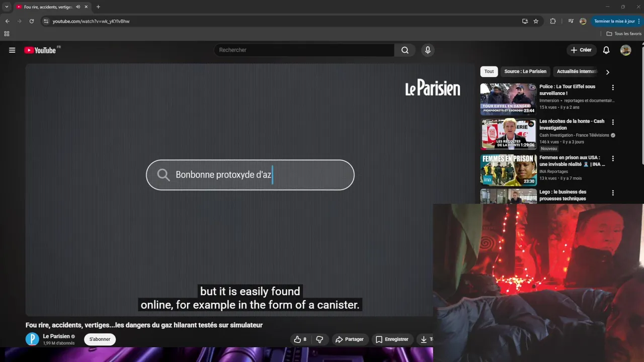Viewport: 644px width, 362px height.
Task: Click title 'Les récoltes de la honte - Cash investigation'
Action: point(572,125)
